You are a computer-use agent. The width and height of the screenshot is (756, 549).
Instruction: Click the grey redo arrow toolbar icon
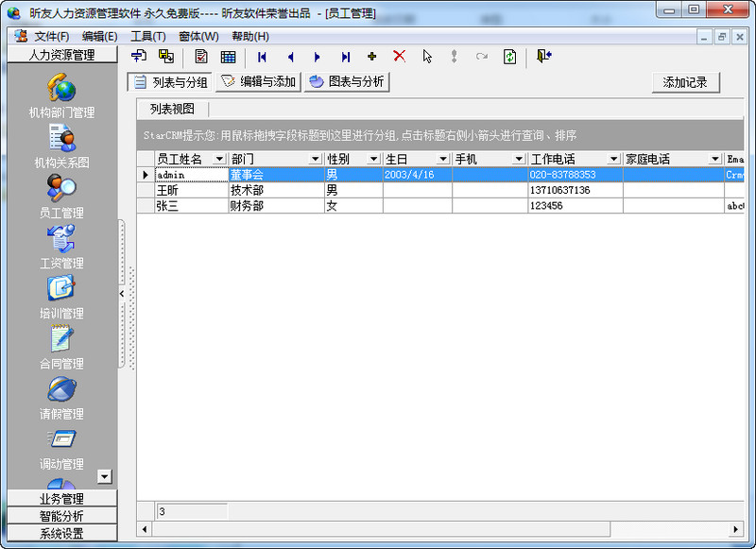coord(481,57)
